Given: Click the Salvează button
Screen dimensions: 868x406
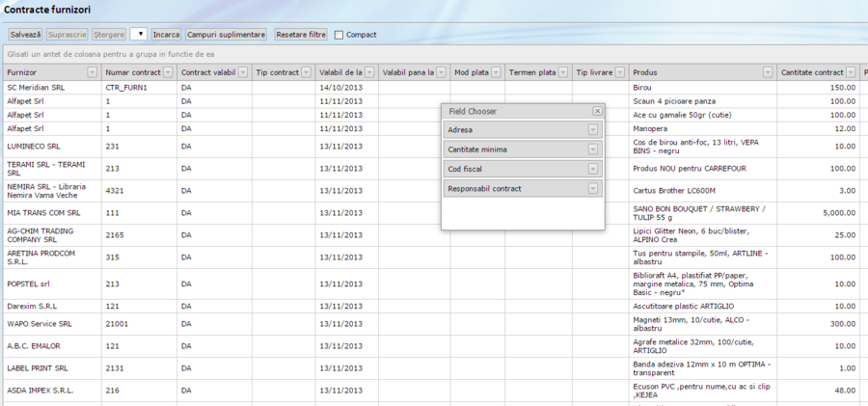Looking at the screenshot, I should pos(25,35).
